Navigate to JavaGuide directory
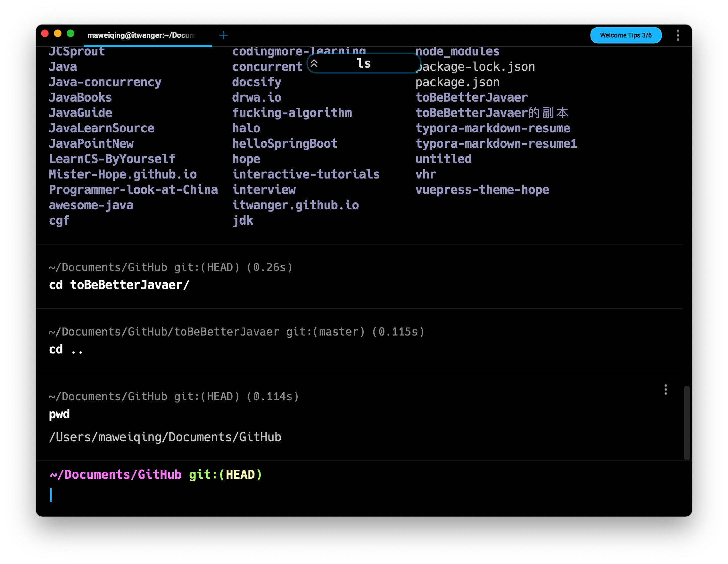728x564 pixels. point(80,112)
